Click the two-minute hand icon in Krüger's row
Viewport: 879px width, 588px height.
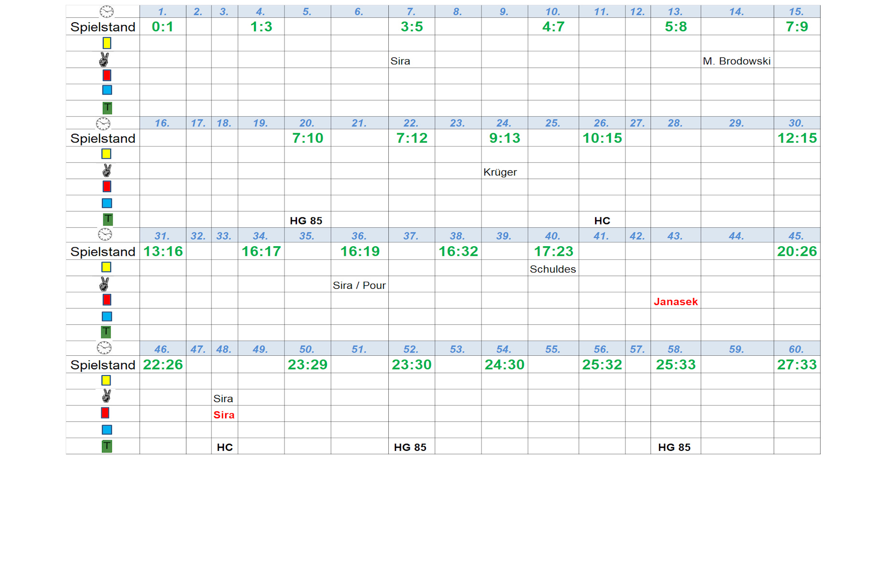107,170
